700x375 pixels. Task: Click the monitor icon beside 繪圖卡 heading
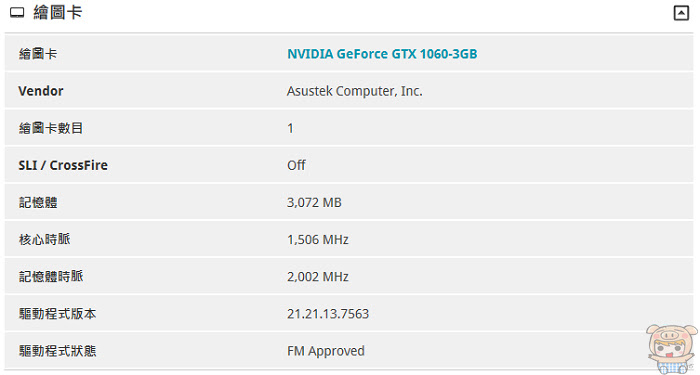(x=17, y=12)
